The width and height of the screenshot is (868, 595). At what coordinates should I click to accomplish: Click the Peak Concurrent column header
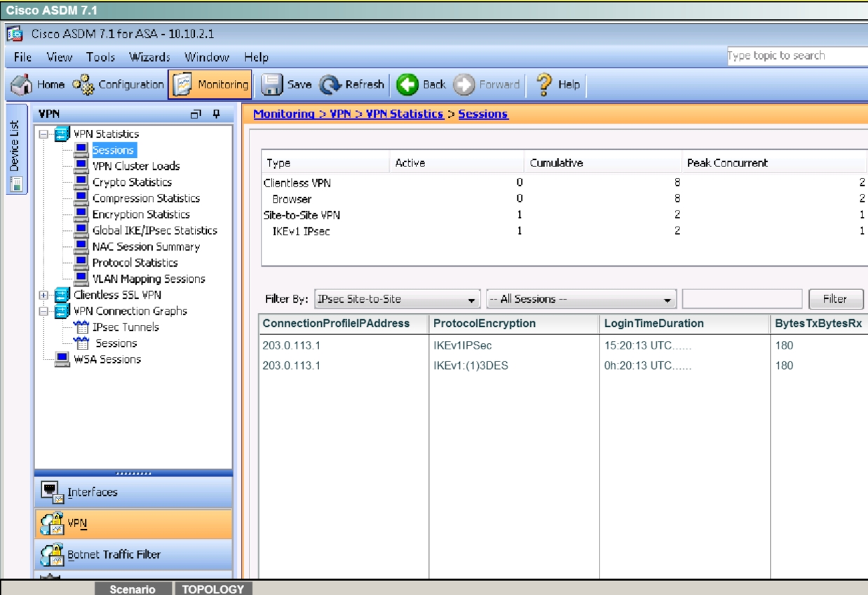pos(775,163)
